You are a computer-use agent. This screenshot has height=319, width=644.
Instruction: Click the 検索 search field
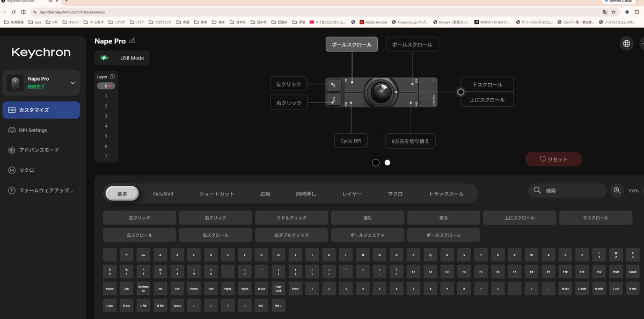(x=567, y=191)
